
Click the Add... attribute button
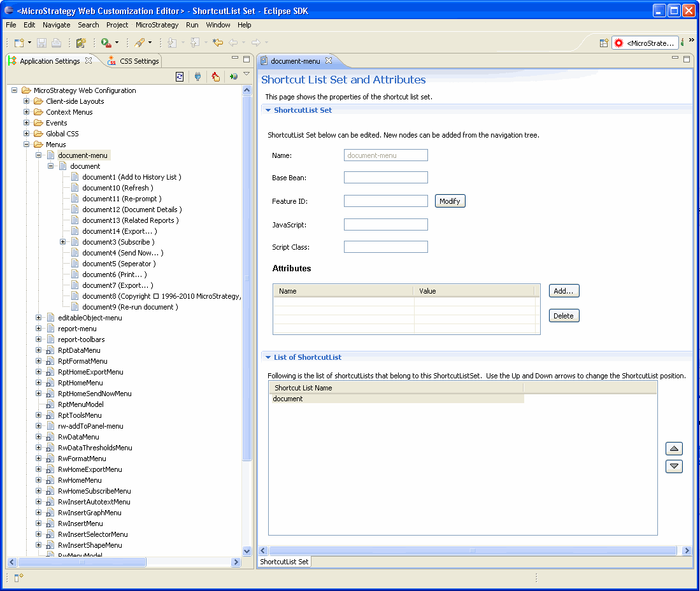tap(564, 291)
